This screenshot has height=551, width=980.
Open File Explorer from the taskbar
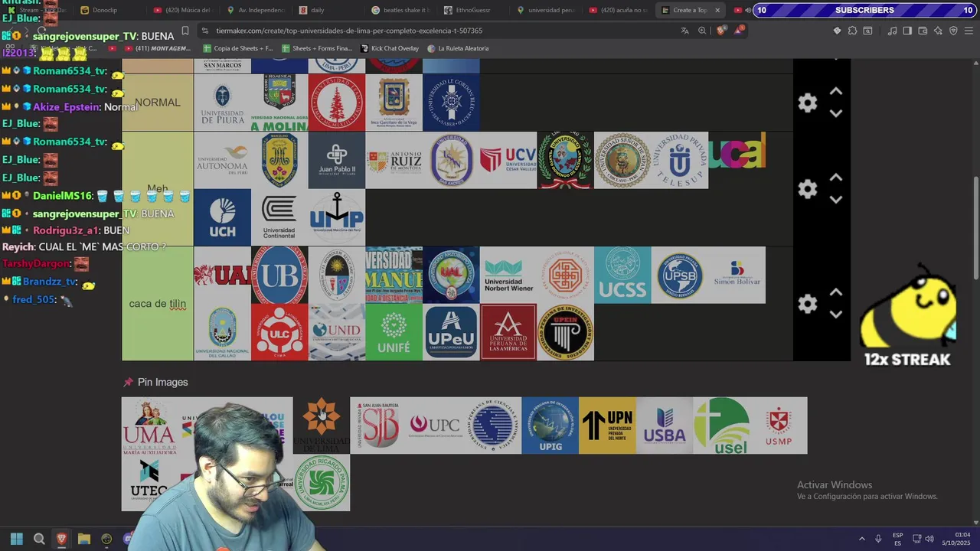84,539
